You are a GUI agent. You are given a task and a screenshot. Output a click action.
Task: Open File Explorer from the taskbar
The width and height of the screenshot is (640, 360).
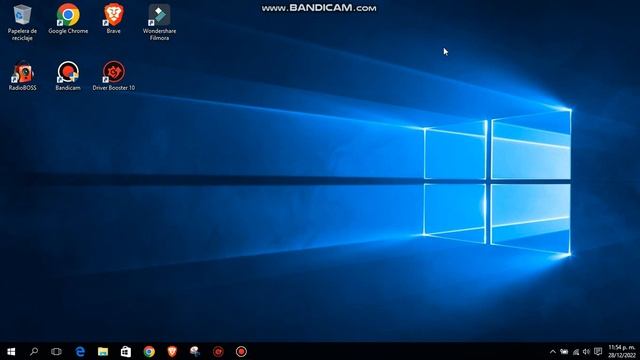tap(103, 351)
